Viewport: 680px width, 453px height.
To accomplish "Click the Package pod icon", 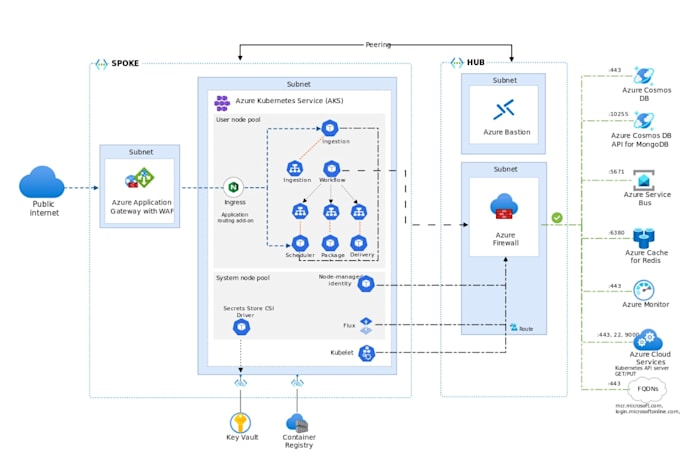I will click(x=330, y=243).
